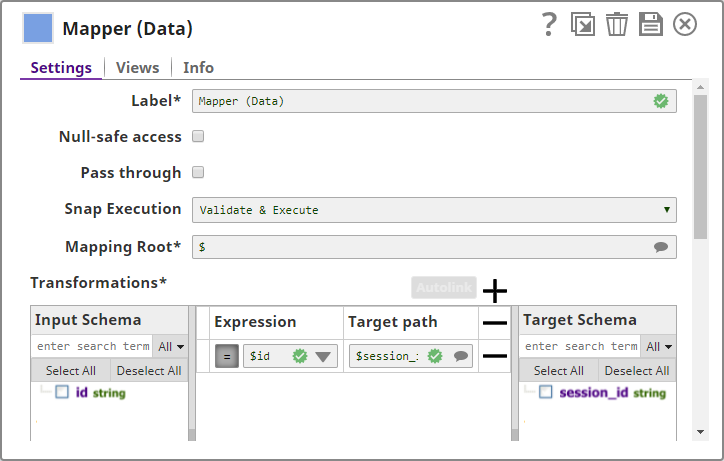The height and width of the screenshot is (461, 724).
Task: Expand the $id expression dropdown arrow
Action: tap(323, 356)
